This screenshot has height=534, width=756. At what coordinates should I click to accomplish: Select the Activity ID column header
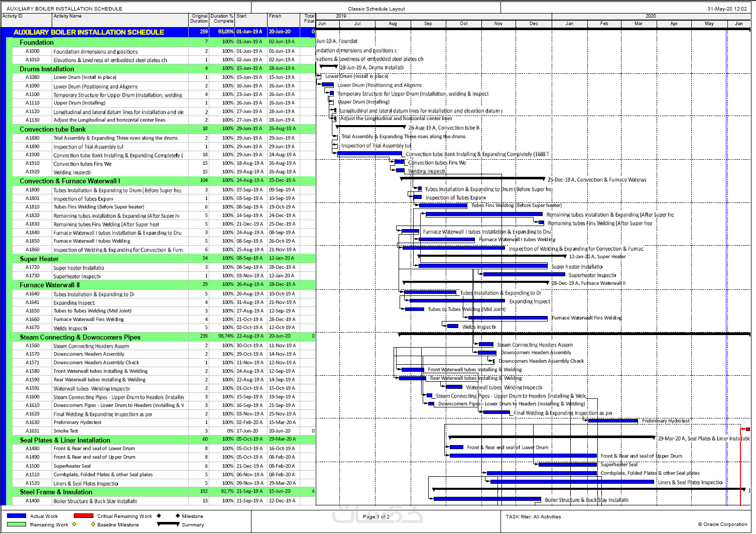pos(27,19)
